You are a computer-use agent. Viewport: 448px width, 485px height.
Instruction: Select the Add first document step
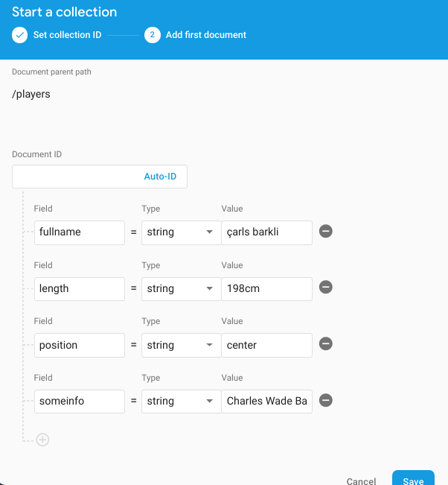coord(206,35)
